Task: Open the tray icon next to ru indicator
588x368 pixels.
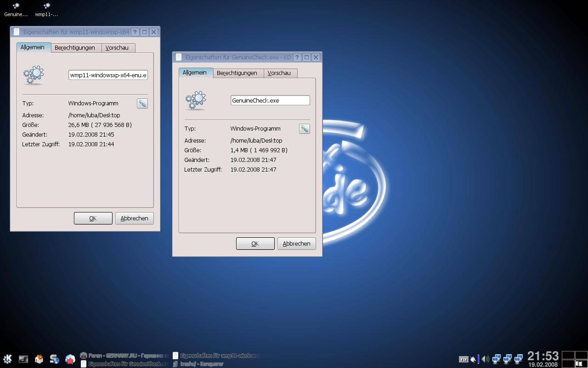Action: (474, 359)
